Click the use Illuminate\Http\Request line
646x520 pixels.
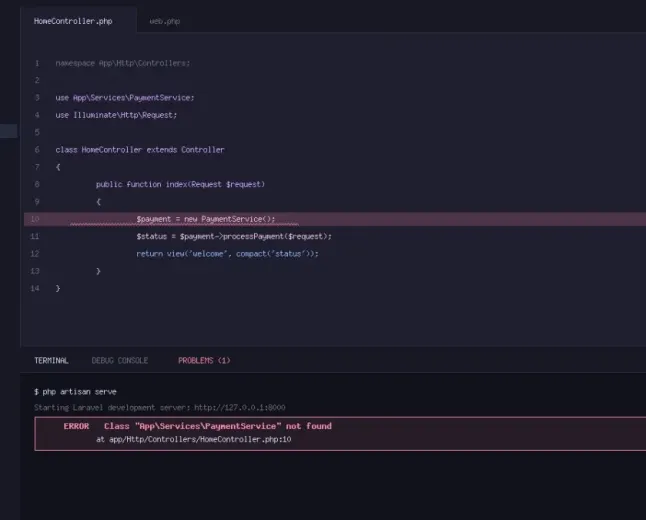click(116, 115)
